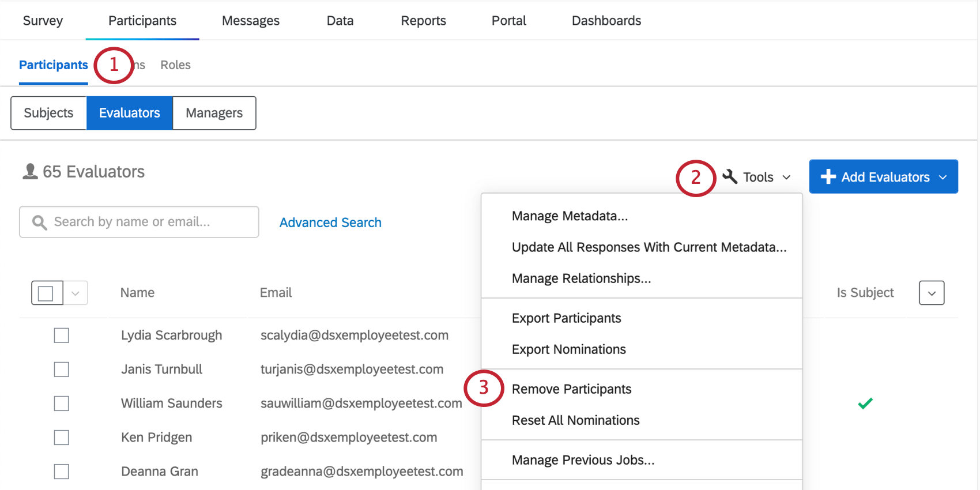Switch to the Subjects tab
Screen dimensions: 980x490
(x=49, y=113)
